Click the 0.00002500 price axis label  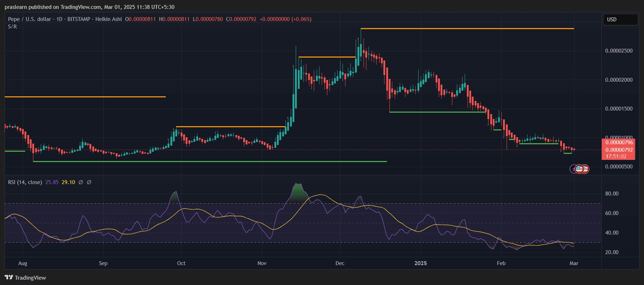(619, 51)
